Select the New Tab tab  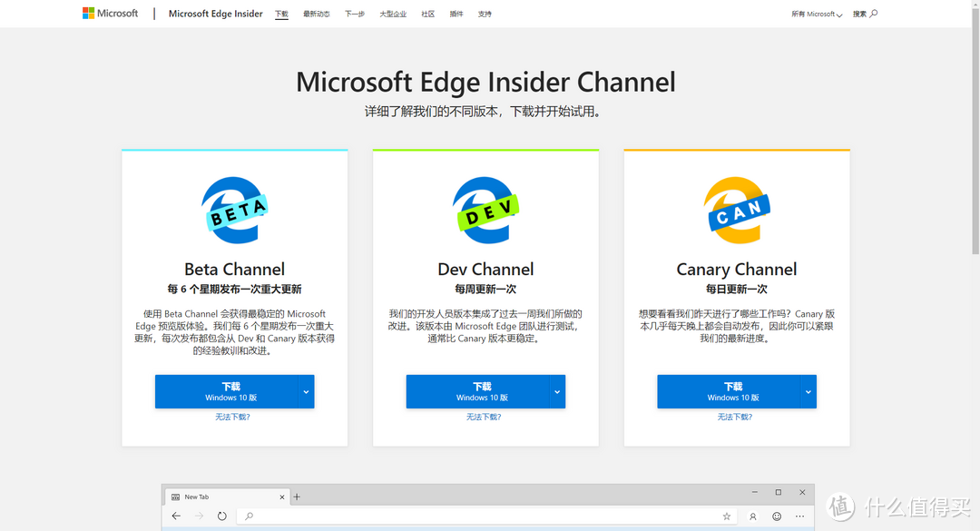tap(228, 497)
